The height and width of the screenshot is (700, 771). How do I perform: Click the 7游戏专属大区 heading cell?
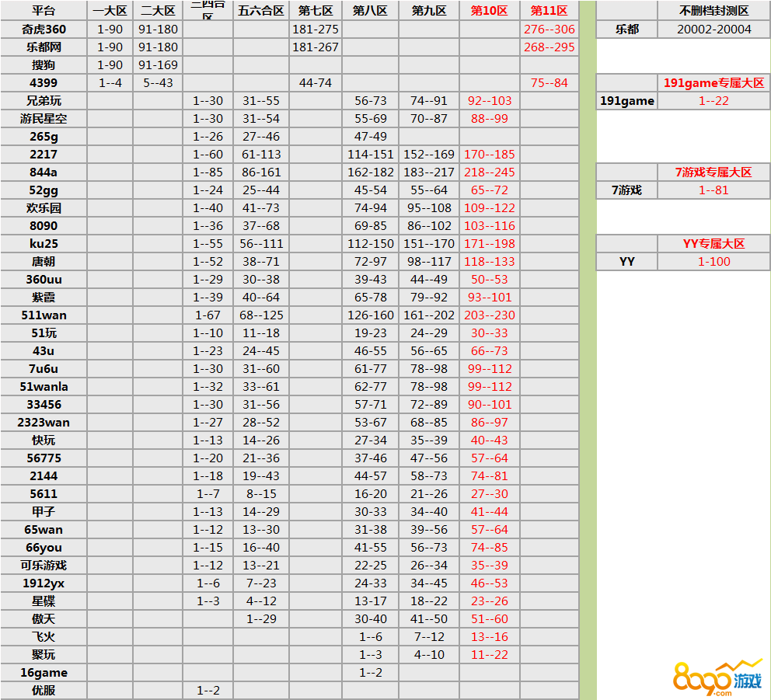click(x=713, y=172)
